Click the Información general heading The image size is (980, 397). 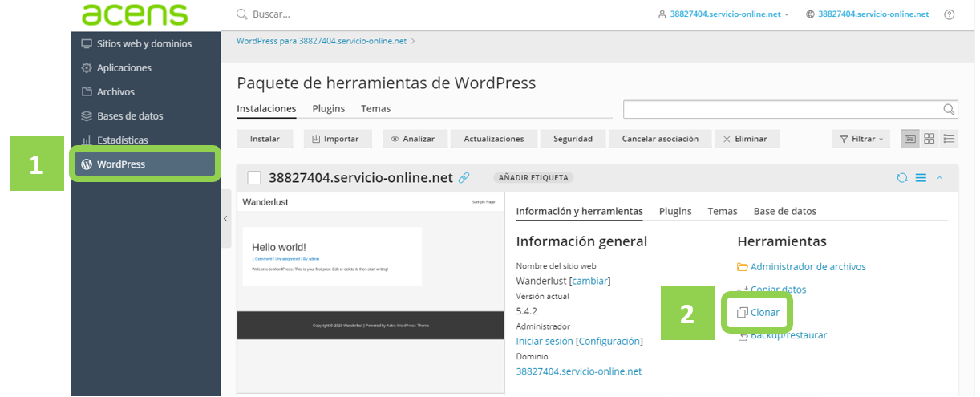[x=581, y=241]
